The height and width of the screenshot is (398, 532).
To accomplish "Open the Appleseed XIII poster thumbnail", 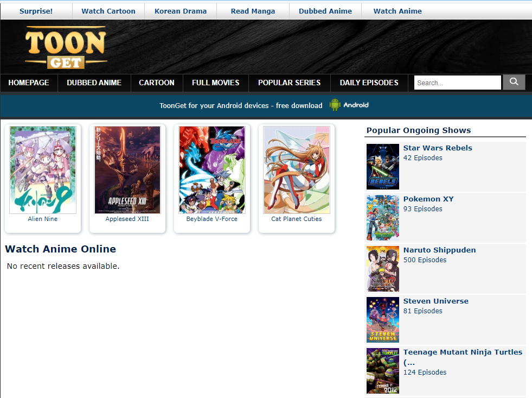I will click(127, 170).
